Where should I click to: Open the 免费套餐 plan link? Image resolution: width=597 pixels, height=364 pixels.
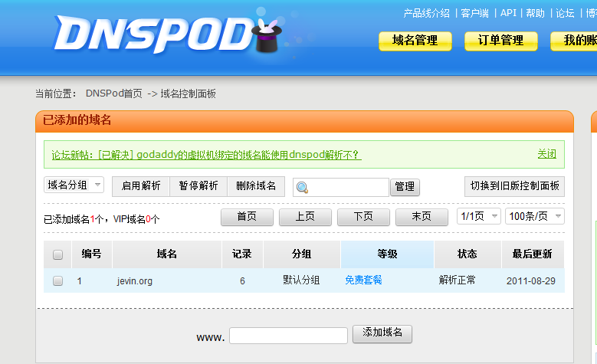[363, 280]
